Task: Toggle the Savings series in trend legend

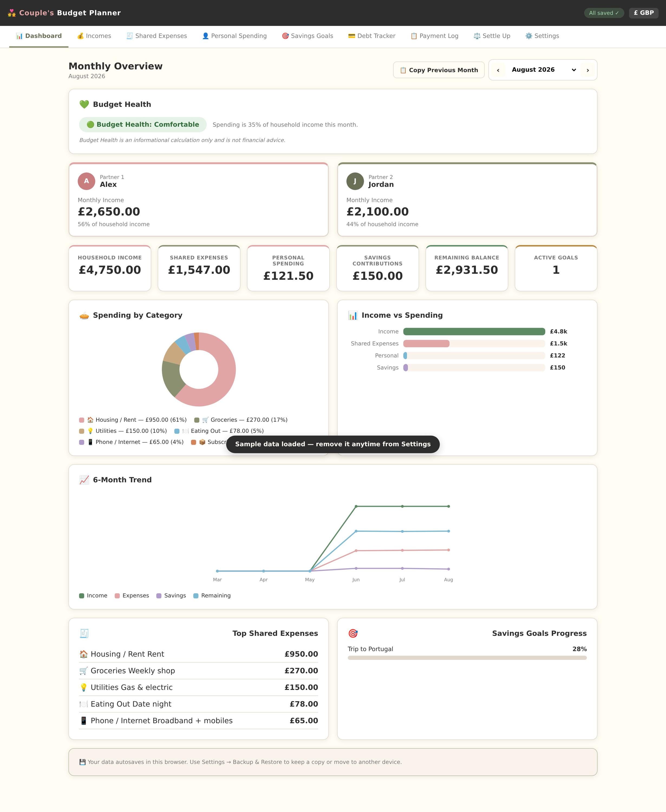Action: (x=171, y=596)
